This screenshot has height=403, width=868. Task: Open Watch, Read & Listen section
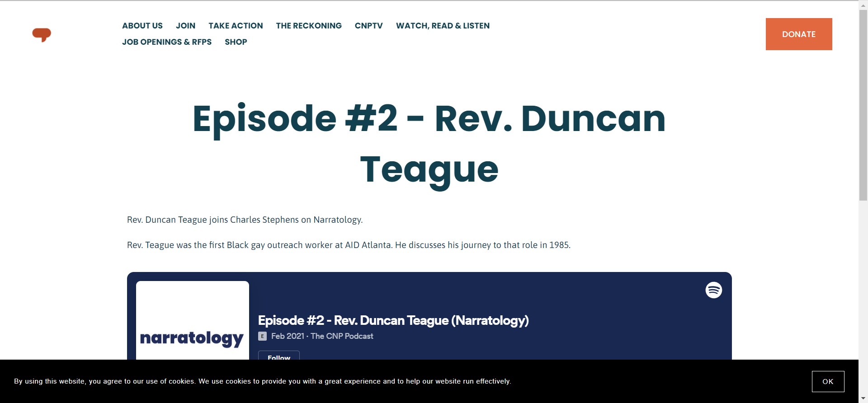(443, 26)
